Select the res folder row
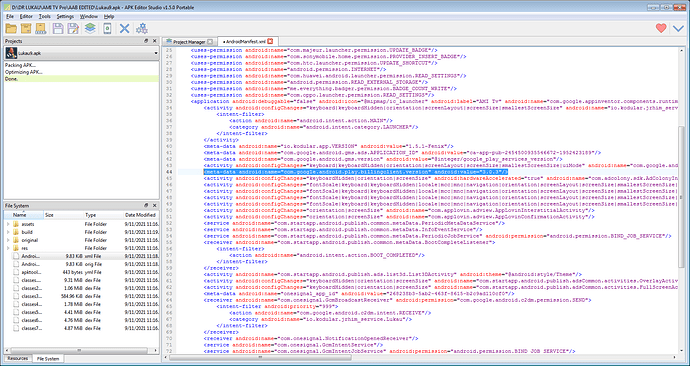Screen dimensions: 690x366 [81, 248]
